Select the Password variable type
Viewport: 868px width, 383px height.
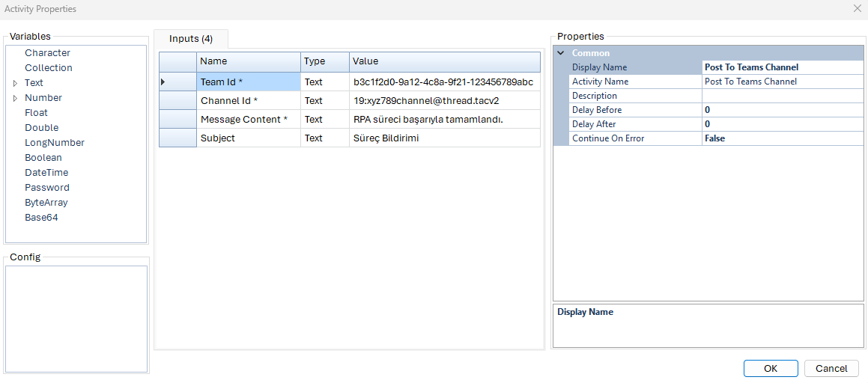tap(46, 188)
